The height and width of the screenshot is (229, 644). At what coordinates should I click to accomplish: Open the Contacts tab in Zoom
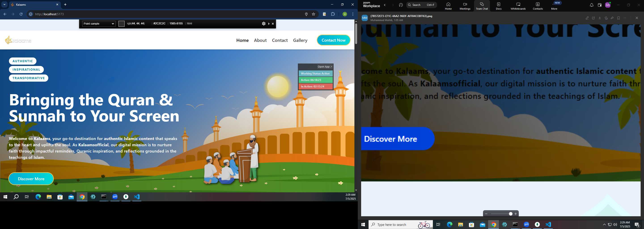pos(538,6)
